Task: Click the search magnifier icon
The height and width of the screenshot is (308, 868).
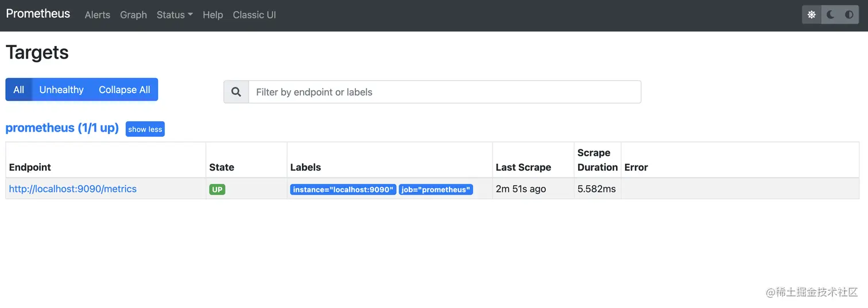Action: point(236,92)
